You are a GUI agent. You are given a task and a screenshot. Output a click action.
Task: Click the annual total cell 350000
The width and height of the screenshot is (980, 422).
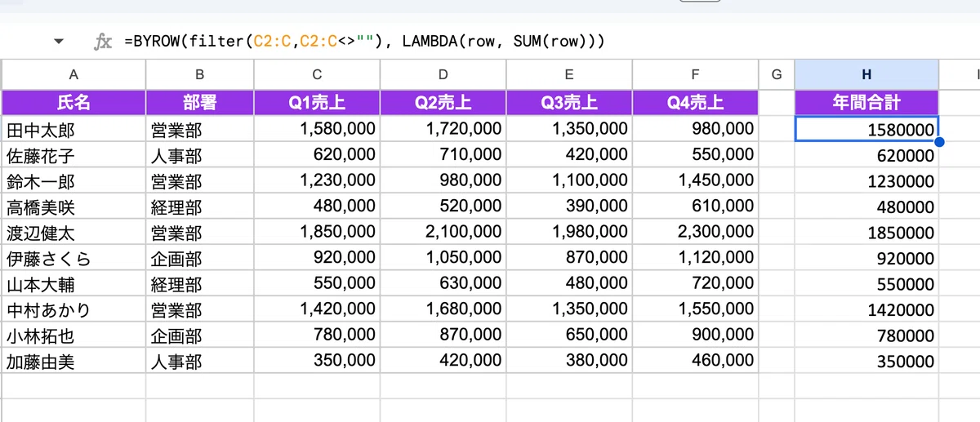tap(866, 362)
